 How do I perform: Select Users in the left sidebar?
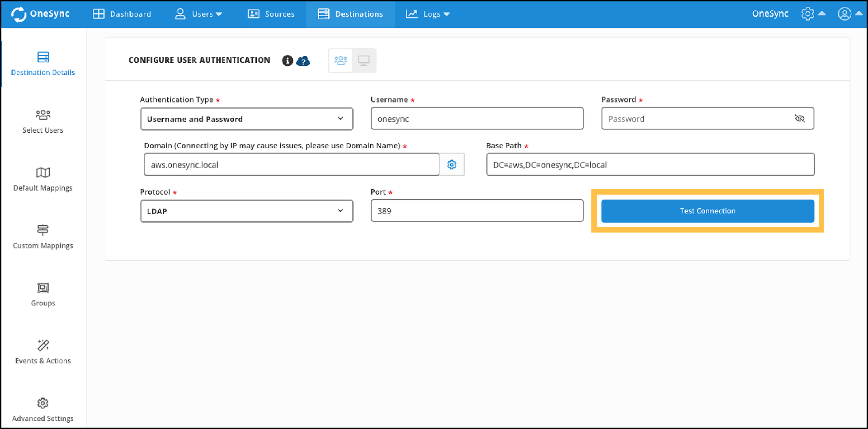[43, 121]
